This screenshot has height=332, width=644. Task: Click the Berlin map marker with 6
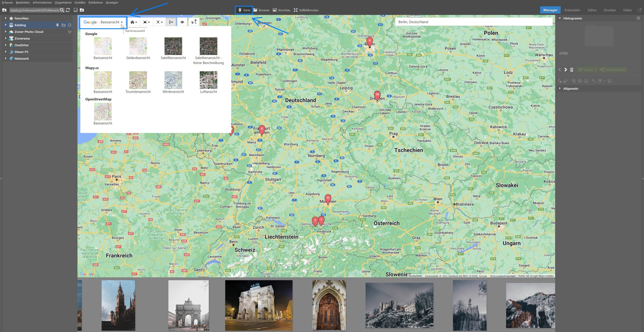[x=370, y=42]
